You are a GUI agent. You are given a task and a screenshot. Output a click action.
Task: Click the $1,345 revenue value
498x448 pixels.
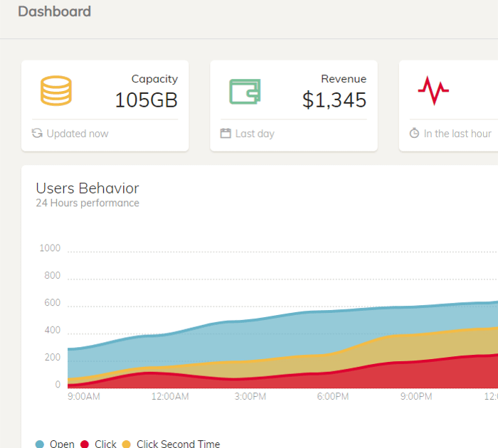[334, 100]
